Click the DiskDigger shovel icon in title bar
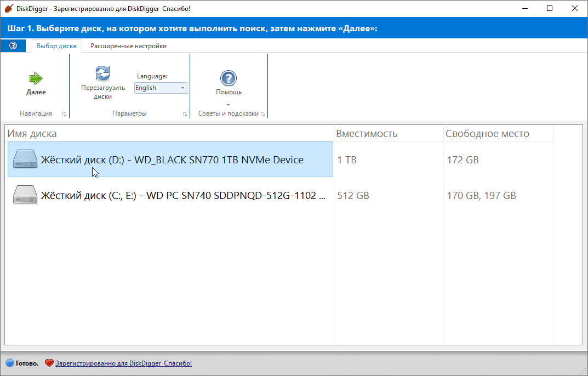 pos(9,9)
